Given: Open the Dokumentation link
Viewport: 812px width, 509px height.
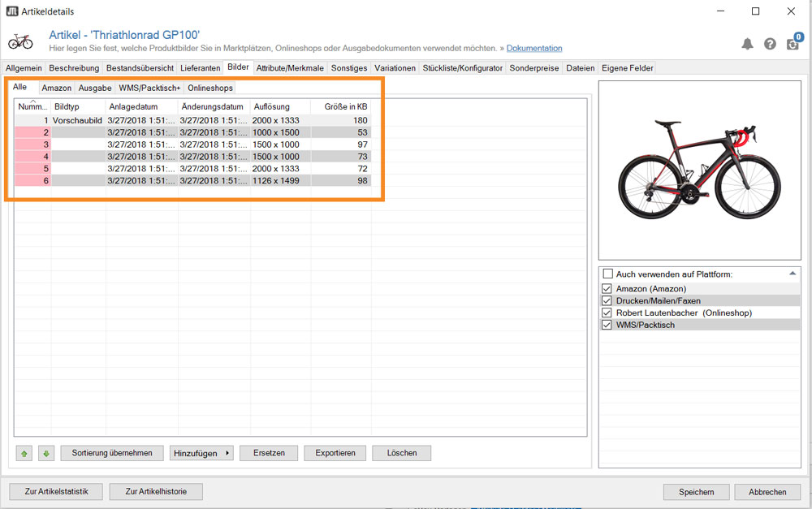Looking at the screenshot, I should click(x=534, y=48).
